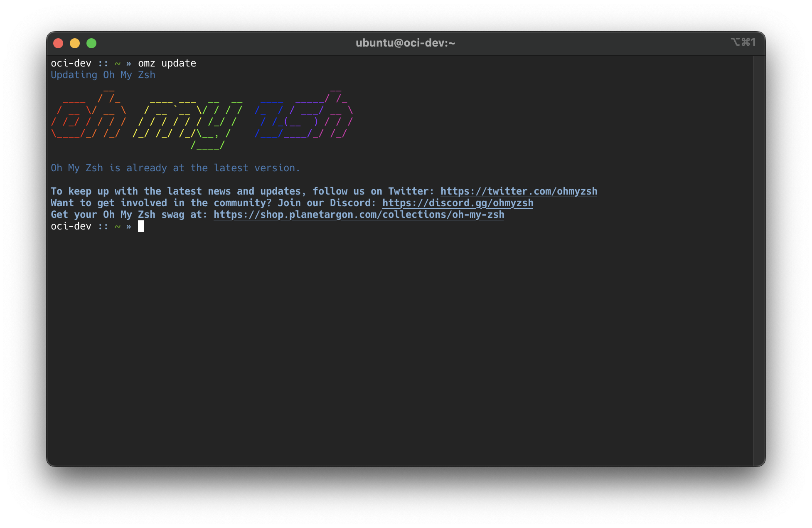
Task: Click the green tilde in the last prompt
Action: pyautogui.click(x=118, y=227)
